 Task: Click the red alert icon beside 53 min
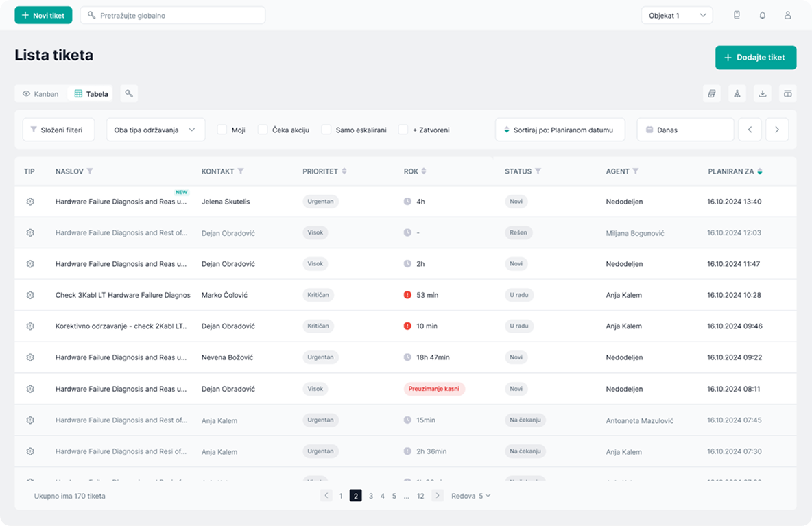407,295
